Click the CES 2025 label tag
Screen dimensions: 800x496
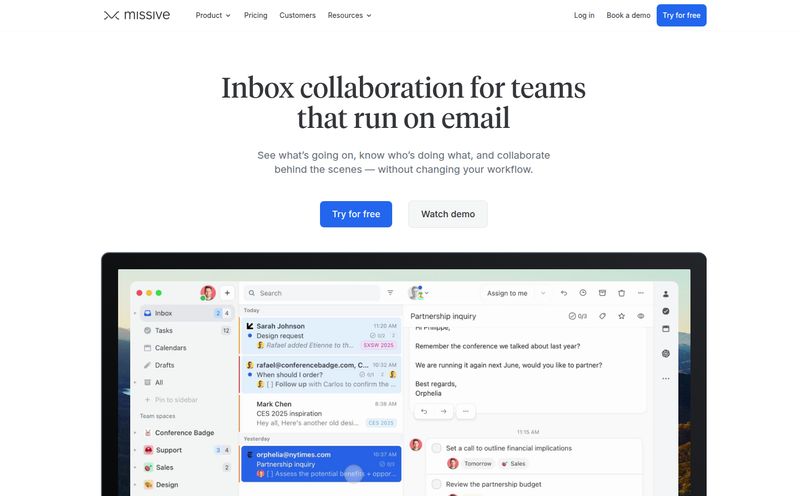(381, 423)
